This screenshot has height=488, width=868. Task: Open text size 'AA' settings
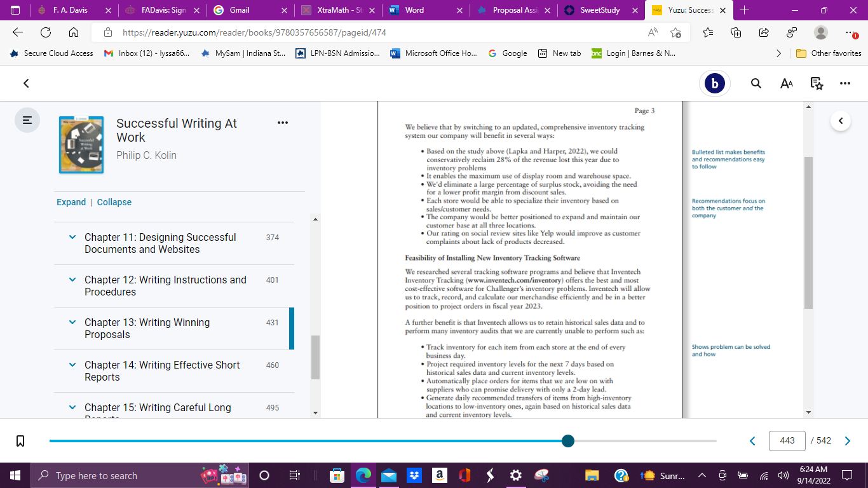787,83
